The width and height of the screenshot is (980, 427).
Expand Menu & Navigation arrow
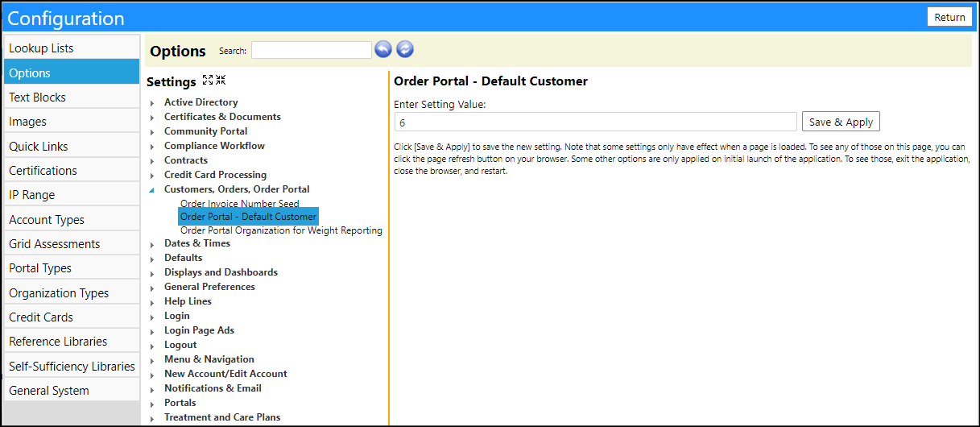point(152,360)
